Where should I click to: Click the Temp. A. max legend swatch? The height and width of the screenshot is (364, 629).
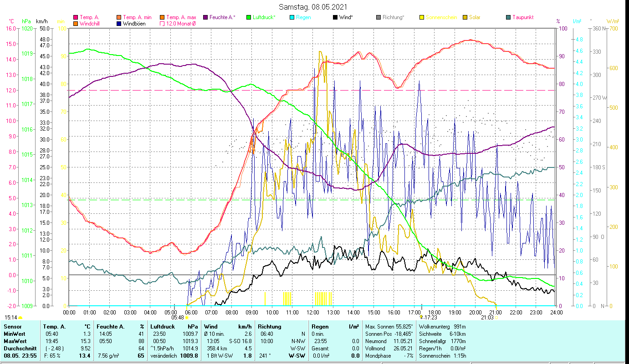tap(162, 17)
